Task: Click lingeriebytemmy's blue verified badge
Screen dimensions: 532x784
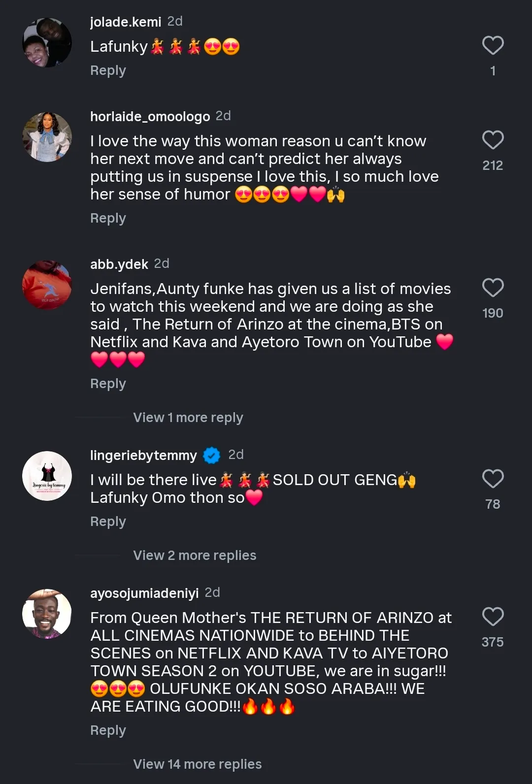Action: click(212, 456)
